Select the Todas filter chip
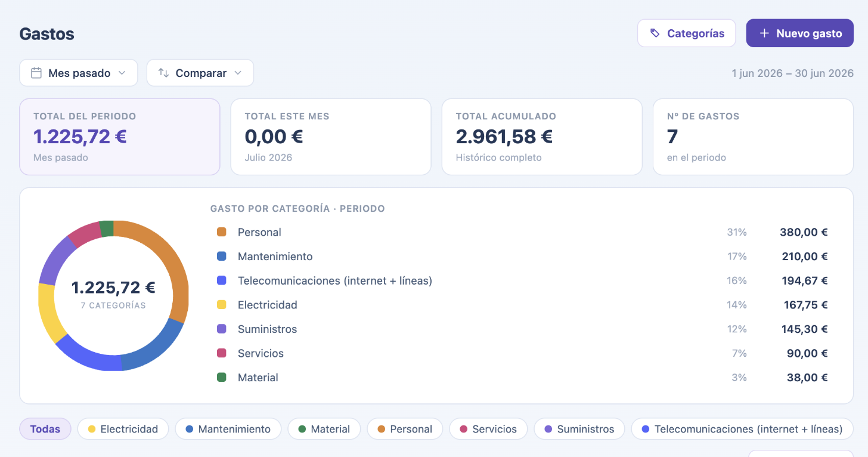The image size is (868, 457). pos(45,429)
